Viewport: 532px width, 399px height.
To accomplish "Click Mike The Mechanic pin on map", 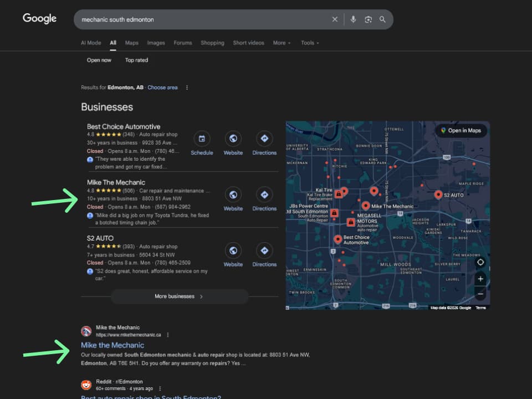I will [366, 206].
